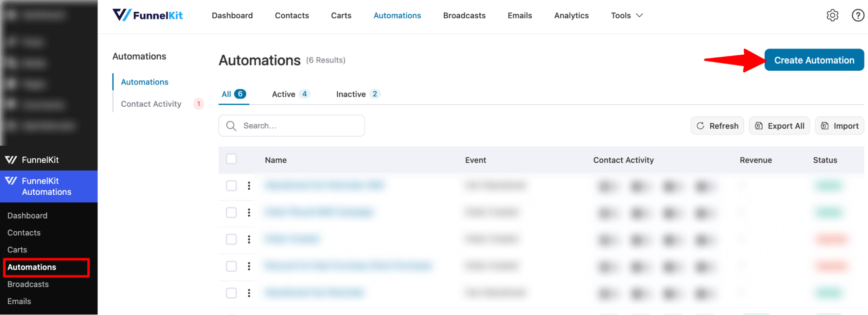Image resolution: width=868 pixels, height=315 pixels.
Task: Click the FunnelKit sidebar logo icon
Action: tap(11, 160)
